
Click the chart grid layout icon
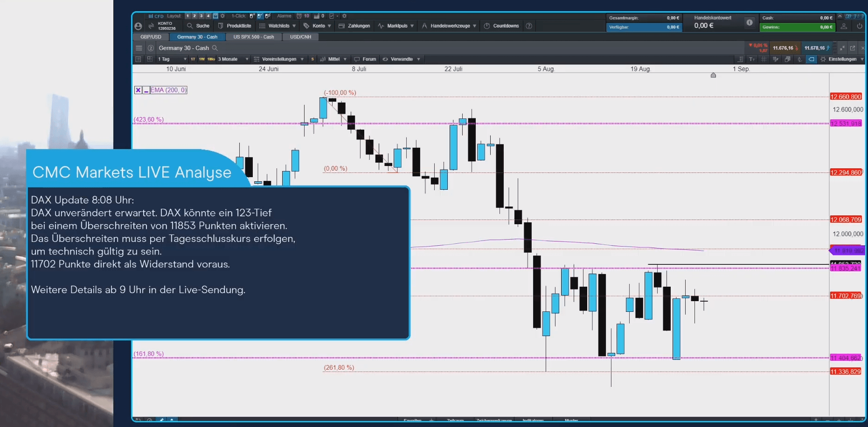coord(150,59)
